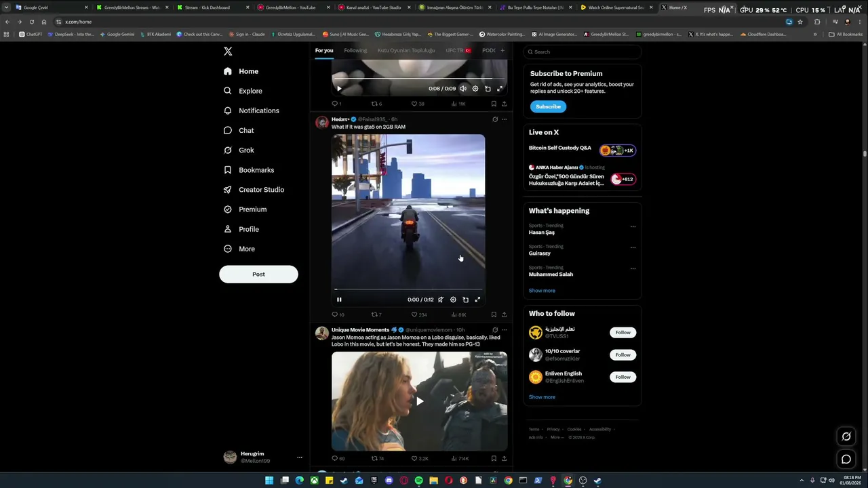This screenshot has height=488, width=868.
Task: Share the GTA5 on 2GB RAM post
Action: 504,314
